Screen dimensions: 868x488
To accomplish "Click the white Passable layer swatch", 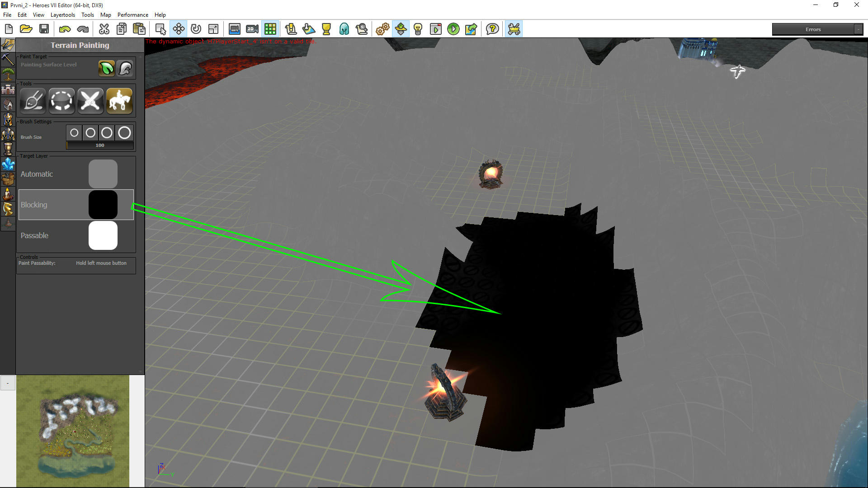I will pyautogui.click(x=103, y=235).
